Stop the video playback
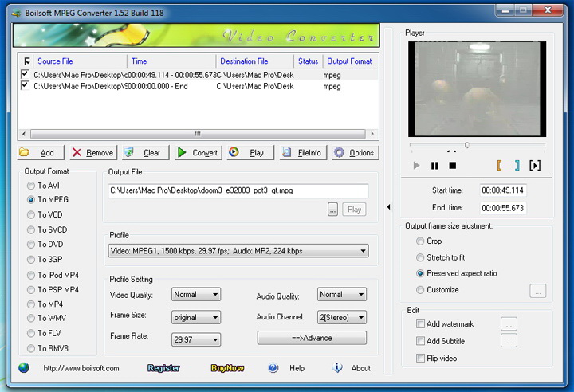Viewport: 574px width, 392px height. (453, 166)
